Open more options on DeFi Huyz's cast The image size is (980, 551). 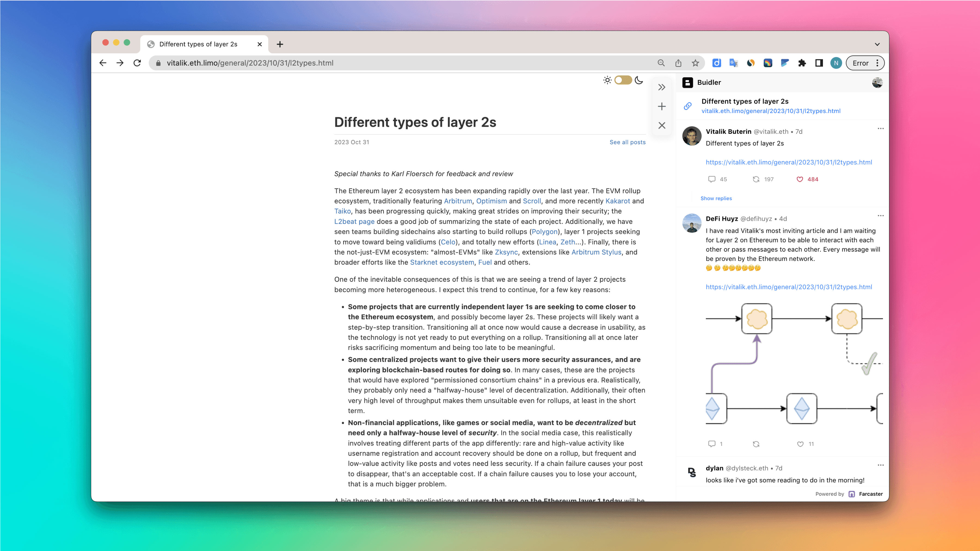pyautogui.click(x=880, y=216)
